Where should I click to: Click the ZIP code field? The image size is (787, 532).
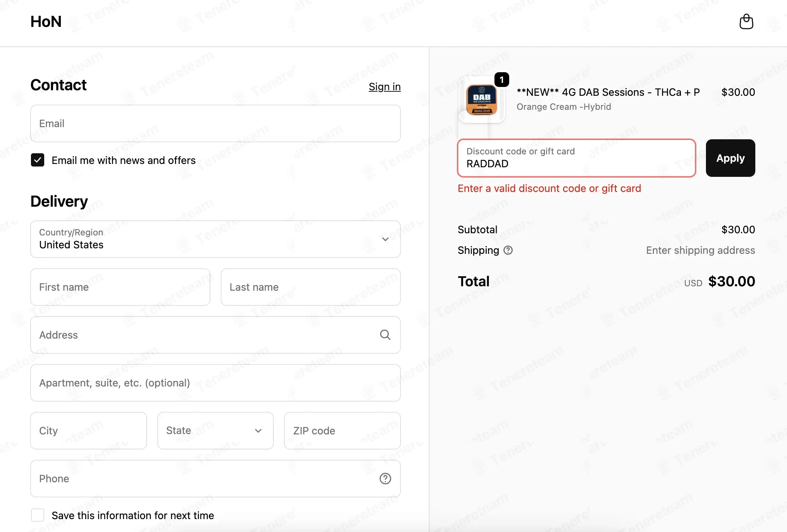tap(342, 431)
